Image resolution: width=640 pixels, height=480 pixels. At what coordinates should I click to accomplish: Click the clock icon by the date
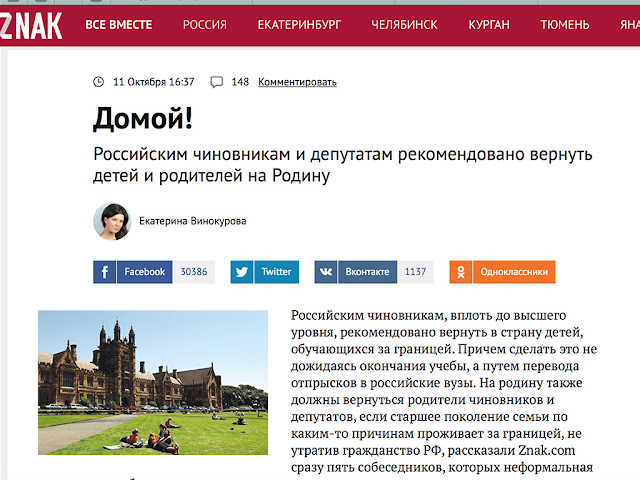(x=98, y=82)
